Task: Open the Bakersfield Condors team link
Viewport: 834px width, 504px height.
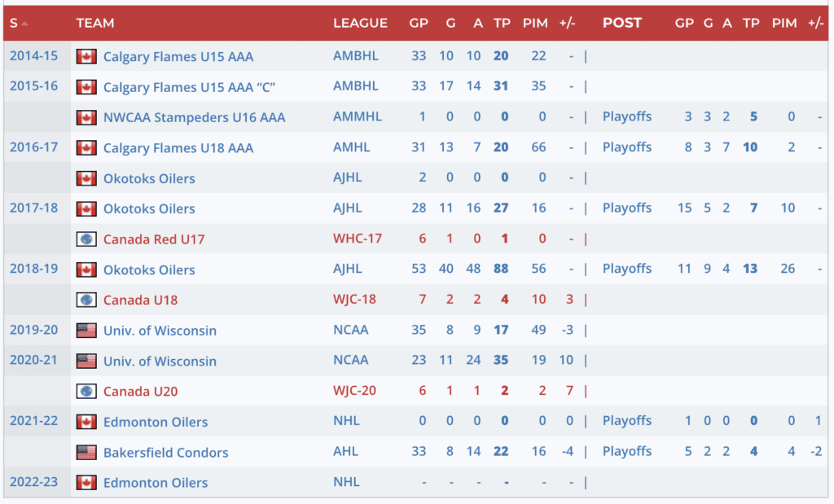Action: 165,453
